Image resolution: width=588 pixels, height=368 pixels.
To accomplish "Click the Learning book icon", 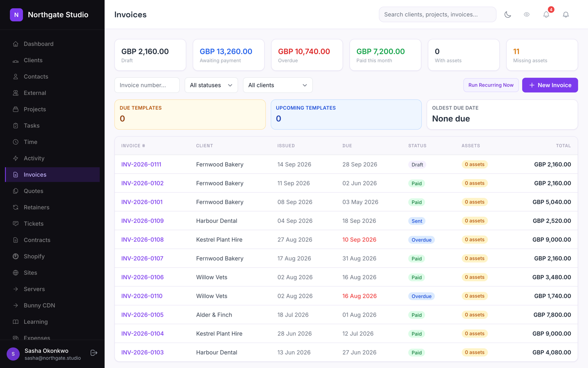I will (x=16, y=322).
